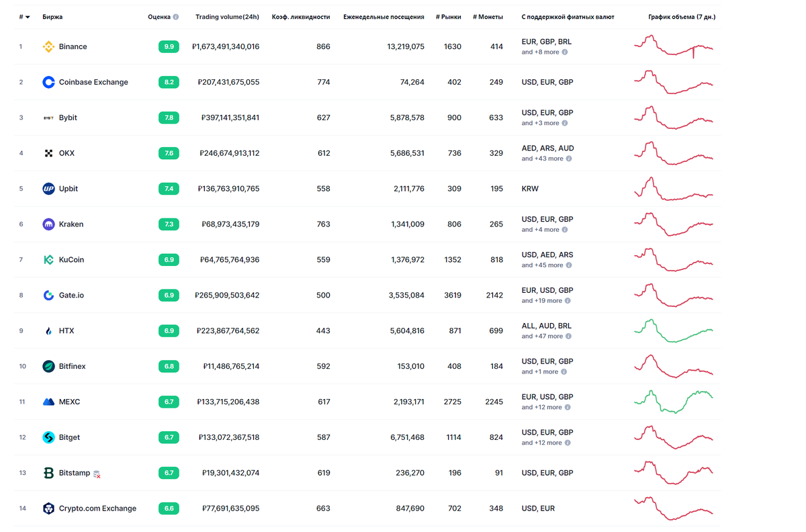This screenshot has height=532, width=806.
Task: Click the Coinbase Exchange logo icon
Action: pyautogui.click(x=48, y=82)
